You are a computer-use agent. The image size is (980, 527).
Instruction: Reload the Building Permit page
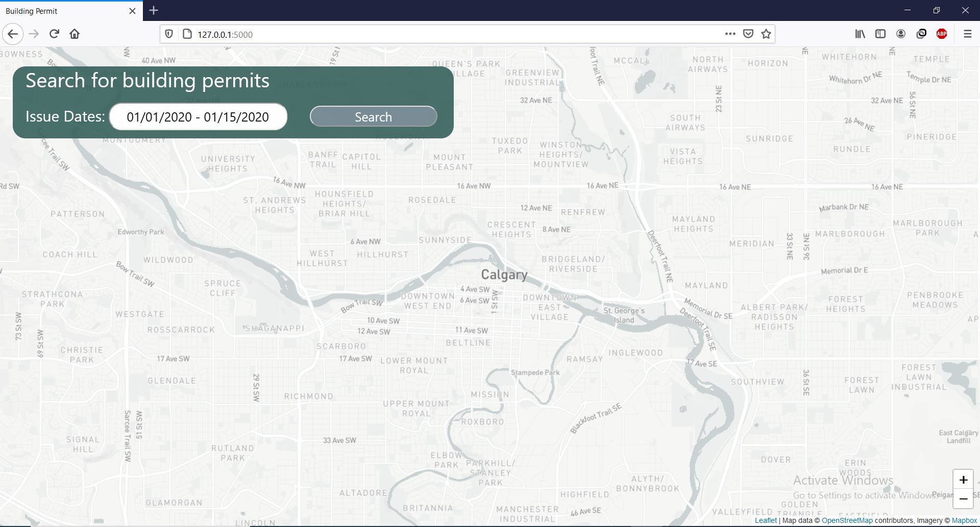coord(54,34)
